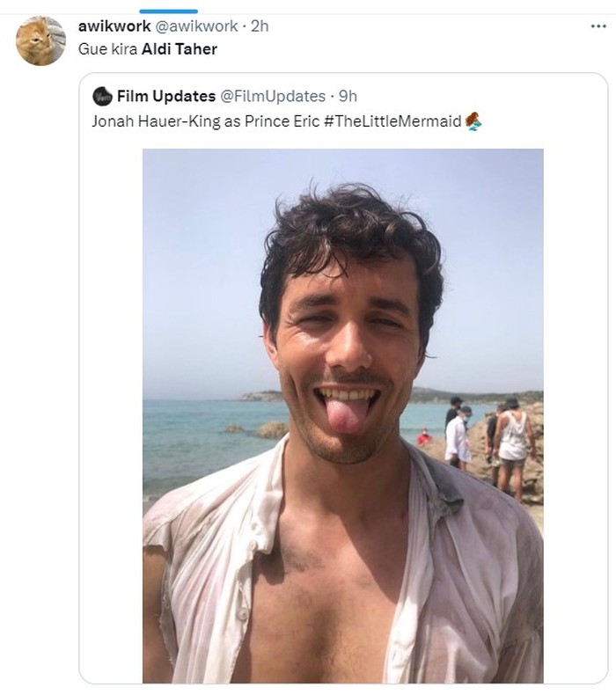This screenshot has width=616, height=695.
Task: Open the photo of the smiling man
Action: click(342, 413)
